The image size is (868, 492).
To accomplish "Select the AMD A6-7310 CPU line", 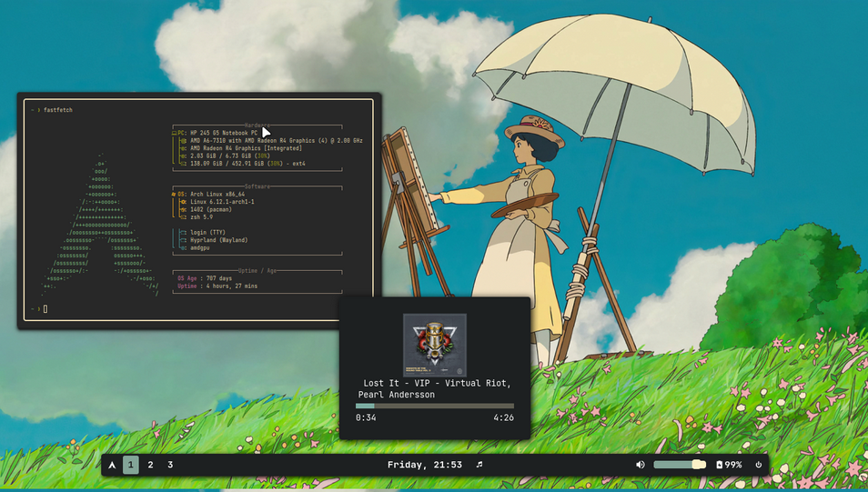I will (x=271, y=141).
